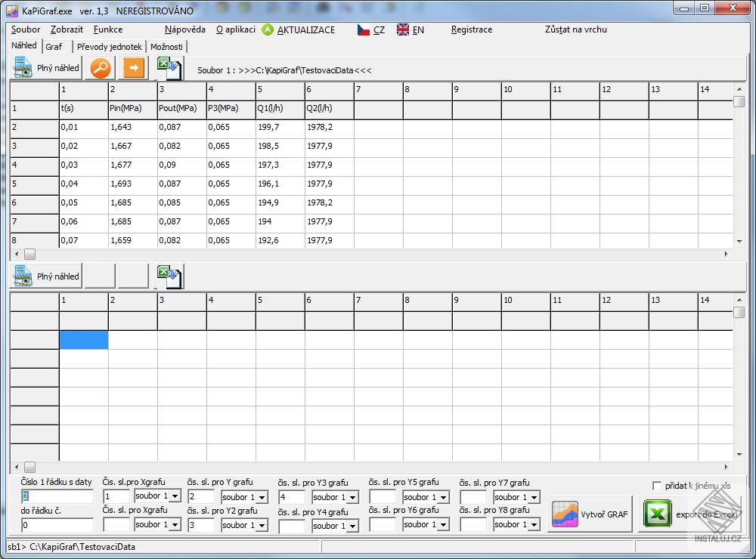Click the Registrace menu item
Viewport: 756px width, 559px height.
coord(472,29)
